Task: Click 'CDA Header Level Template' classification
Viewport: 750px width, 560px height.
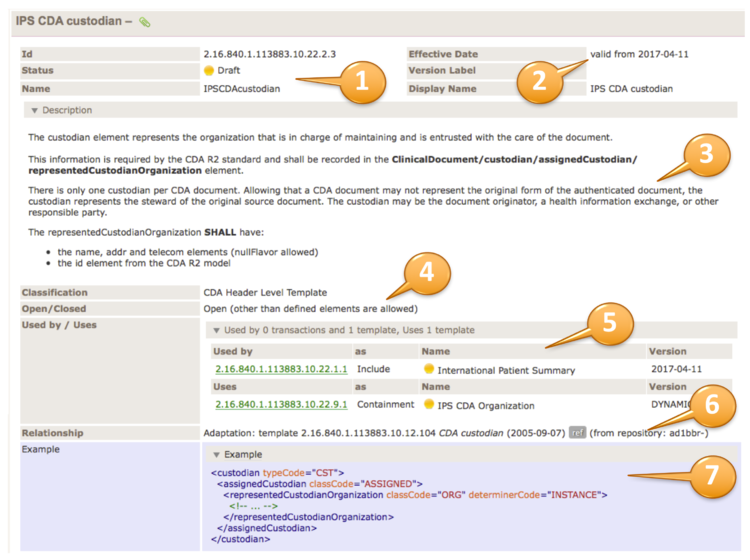Action: pos(265,293)
